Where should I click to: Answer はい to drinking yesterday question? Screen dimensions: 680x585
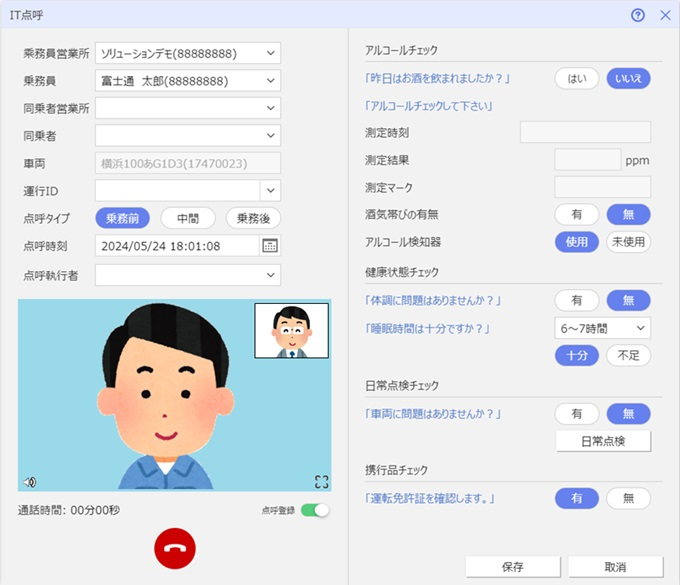click(577, 78)
